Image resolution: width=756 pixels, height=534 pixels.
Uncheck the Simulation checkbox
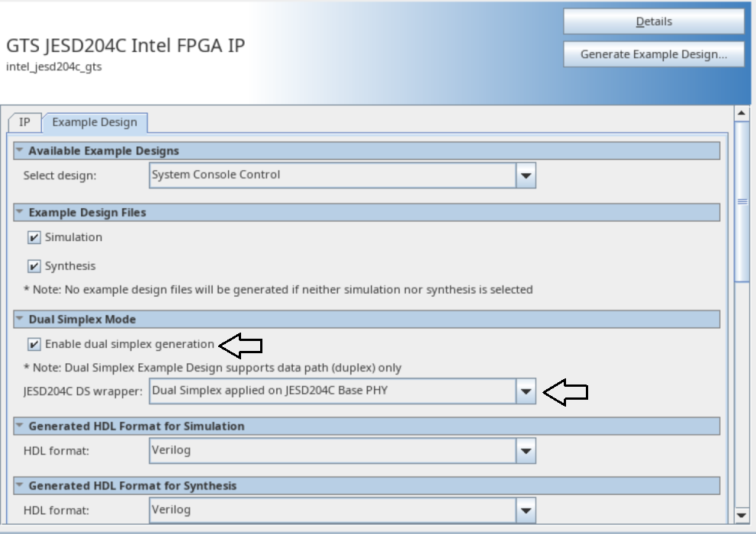pyautogui.click(x=34, y=238)
